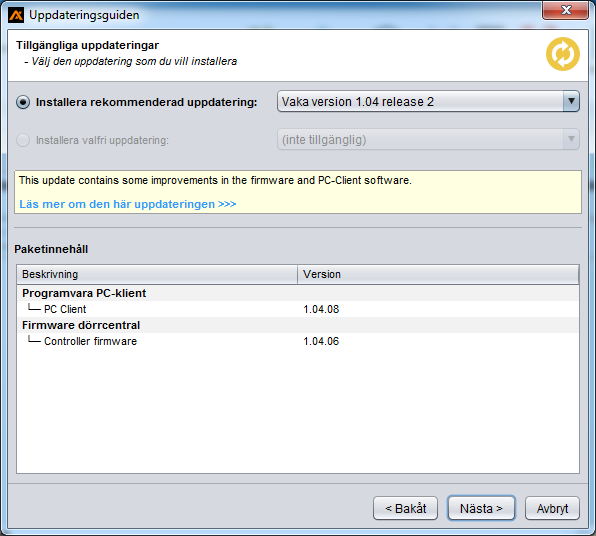This screenshot has width=596, height=536.
Task: Select the optional update radio button
Action: tap(23, 140)
